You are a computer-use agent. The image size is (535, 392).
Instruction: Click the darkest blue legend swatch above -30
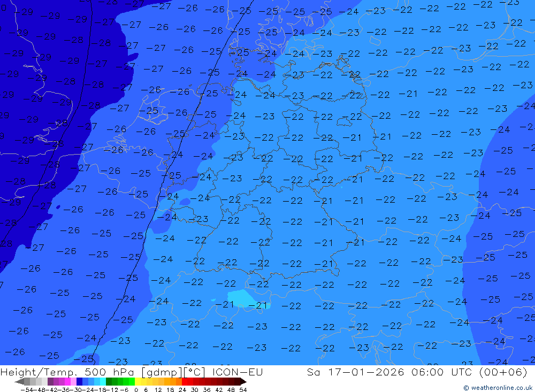click(x=79, y=381)
